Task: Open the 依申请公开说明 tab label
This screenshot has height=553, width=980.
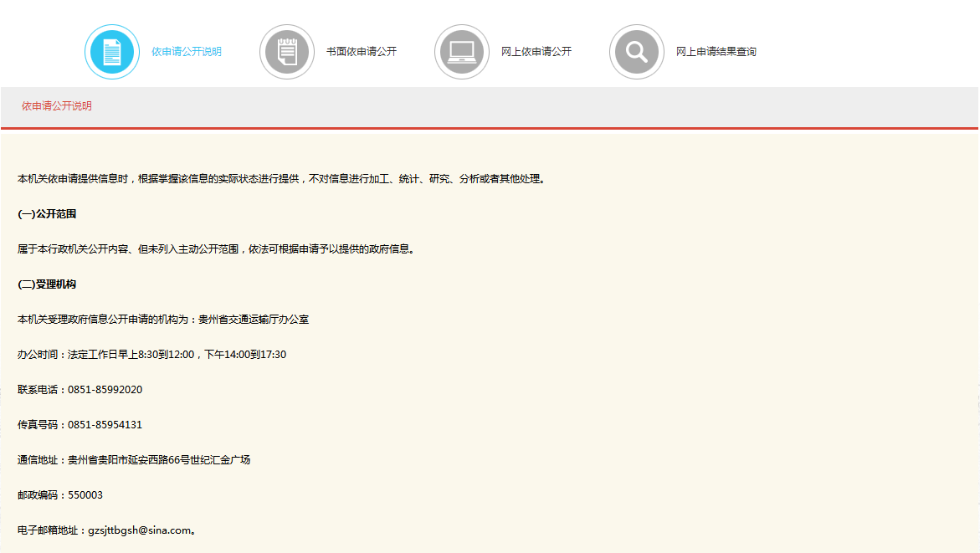Action: pos(187,52)
